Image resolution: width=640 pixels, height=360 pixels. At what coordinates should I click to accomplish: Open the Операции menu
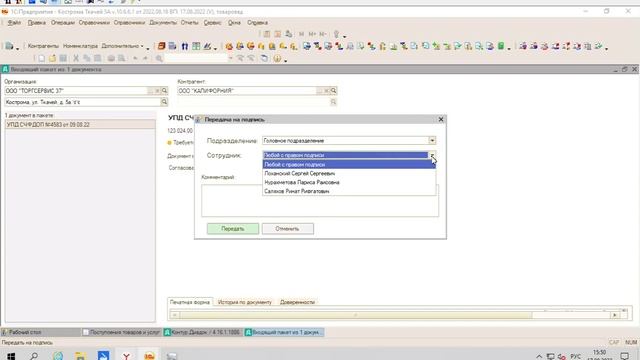(x=63, y=22)
